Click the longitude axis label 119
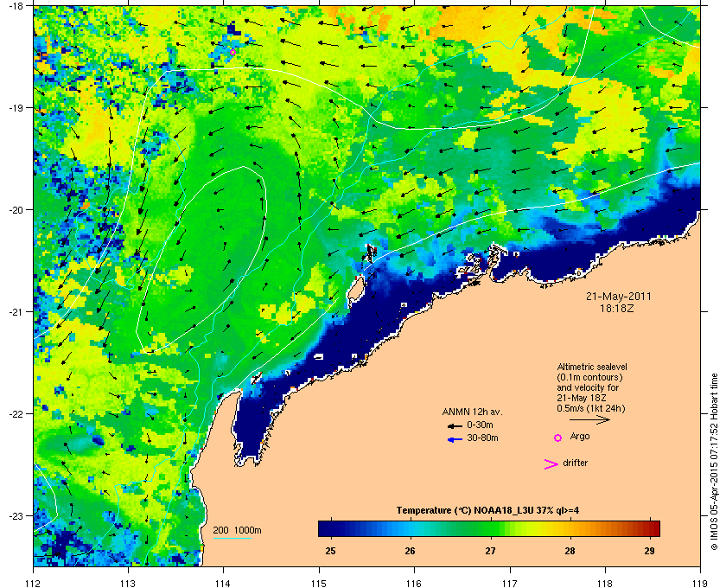 (x=699, y=584)
